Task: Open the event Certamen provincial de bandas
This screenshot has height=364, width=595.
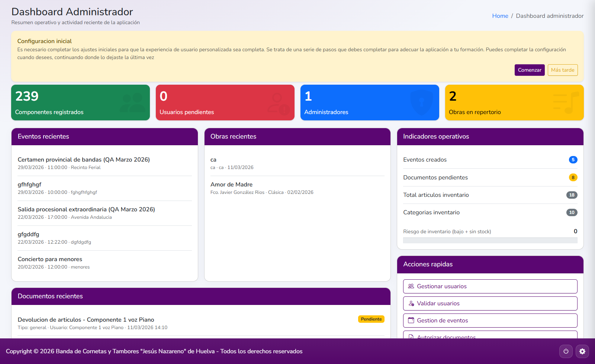Action: (84, 159)
